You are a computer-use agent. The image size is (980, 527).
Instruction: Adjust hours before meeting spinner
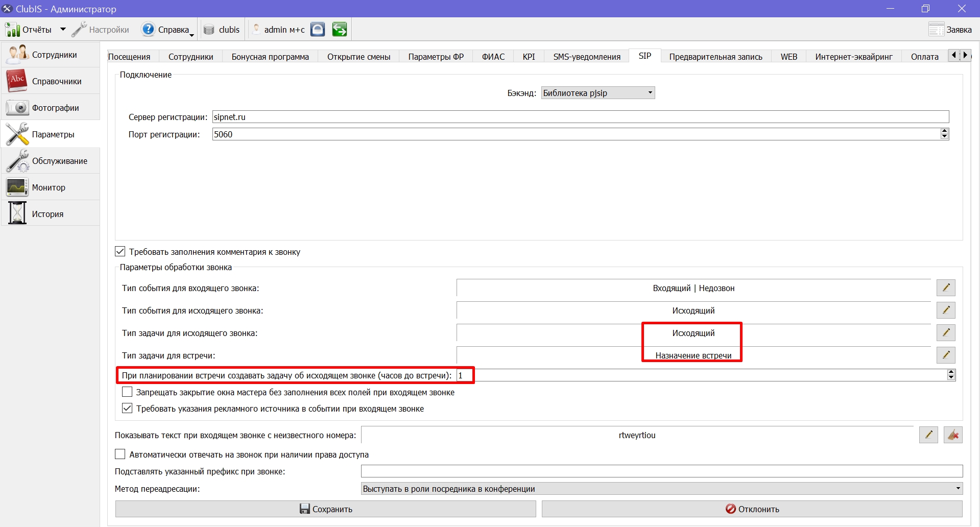(x=951, y=375)
